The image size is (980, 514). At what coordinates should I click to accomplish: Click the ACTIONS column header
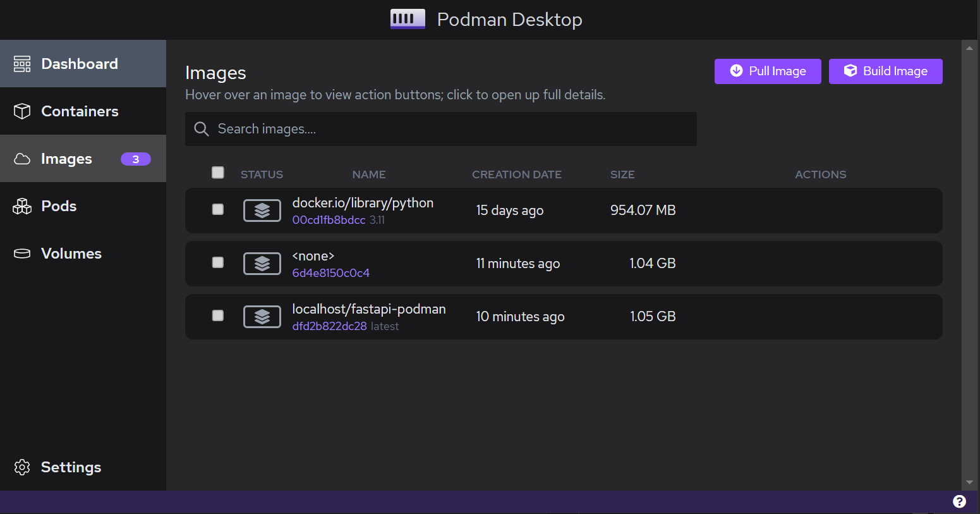click(x=821, y=174)
